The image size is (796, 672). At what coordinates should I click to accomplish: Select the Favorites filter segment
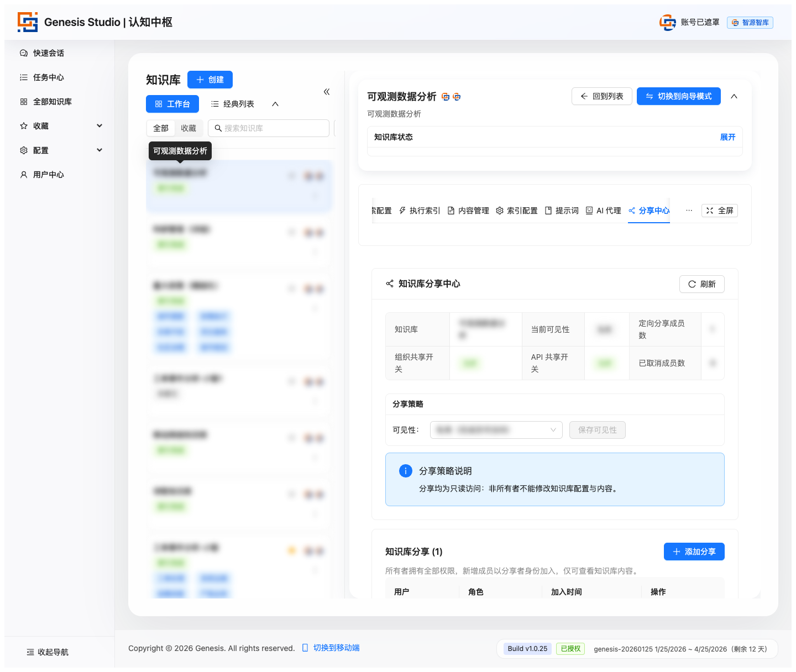click(188, 128)
